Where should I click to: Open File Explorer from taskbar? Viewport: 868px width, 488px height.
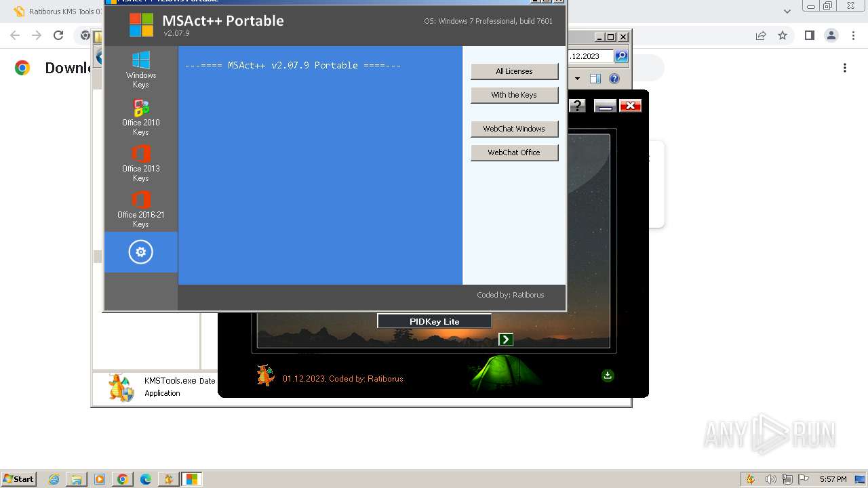pyautogui.click(x=77, y=479)
